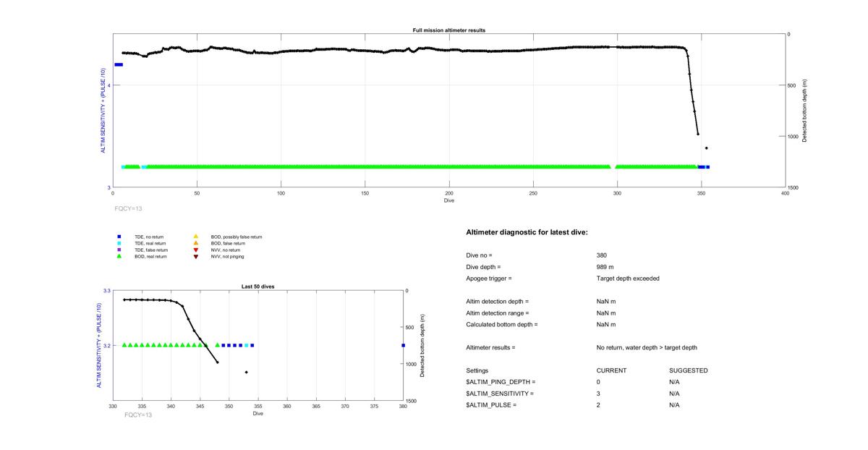Click the 'Apogee trigger =' label

pos(489,279)
